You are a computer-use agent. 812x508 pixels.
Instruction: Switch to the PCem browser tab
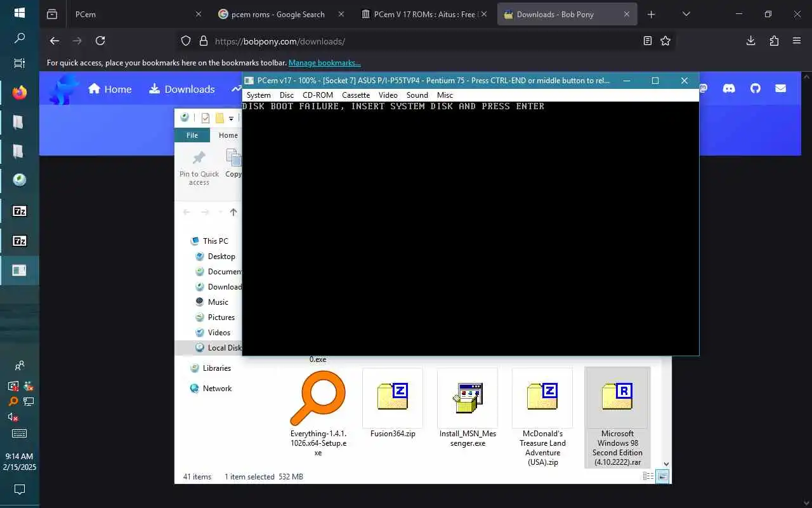pos(137,14)
